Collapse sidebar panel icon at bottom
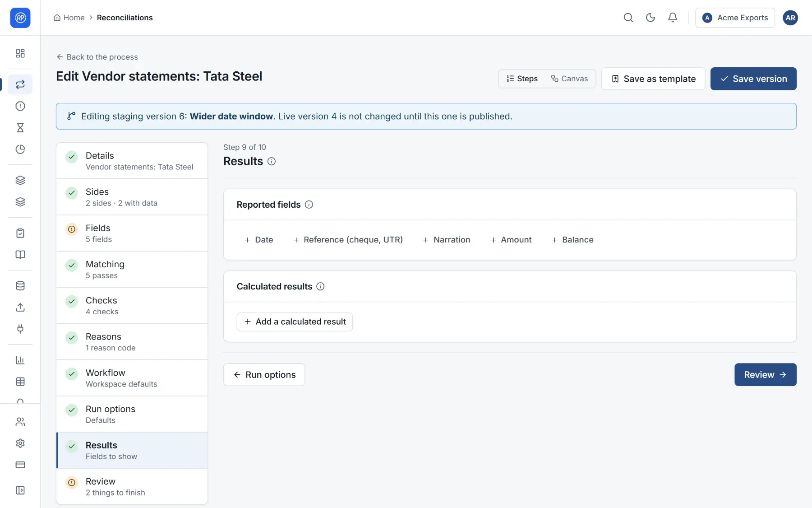 pyautogui.click(x=20, y=490)
